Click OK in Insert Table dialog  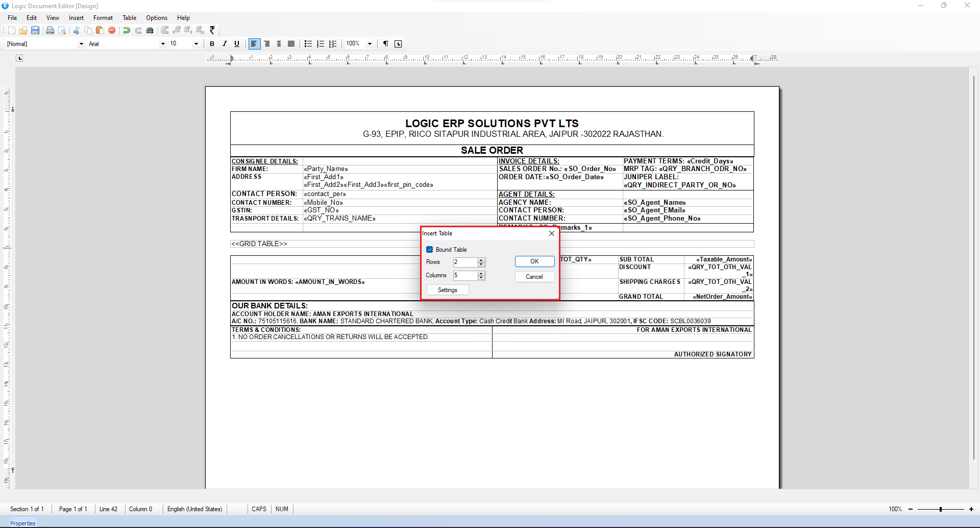coord(534,261)
